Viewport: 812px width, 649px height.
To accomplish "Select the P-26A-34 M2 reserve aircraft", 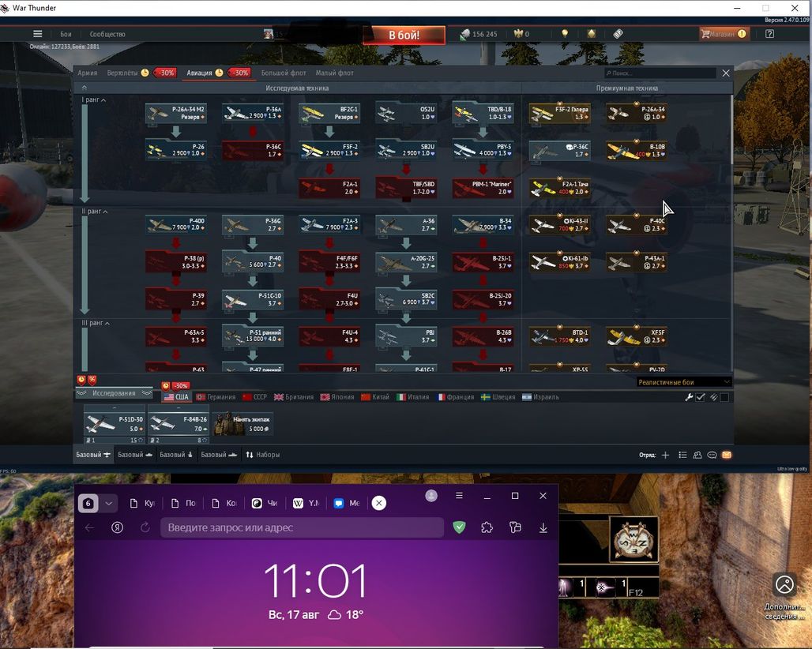I will [x=176, y=114].
